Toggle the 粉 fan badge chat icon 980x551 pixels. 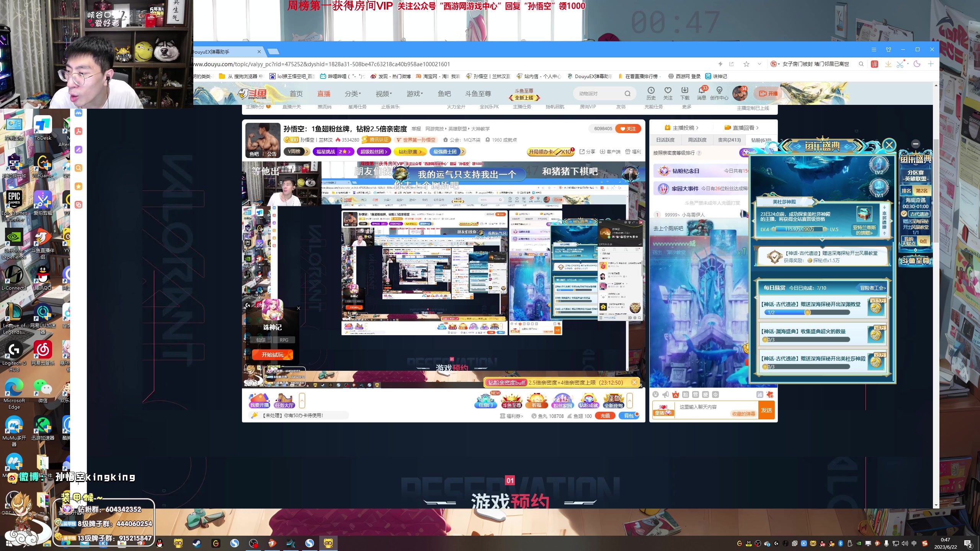[x=686, y=395]
